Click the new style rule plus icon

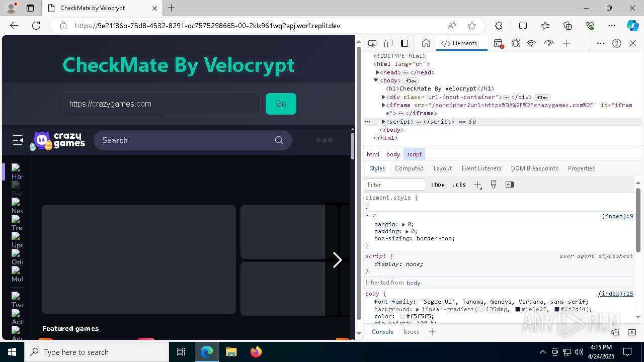(477, 185)
